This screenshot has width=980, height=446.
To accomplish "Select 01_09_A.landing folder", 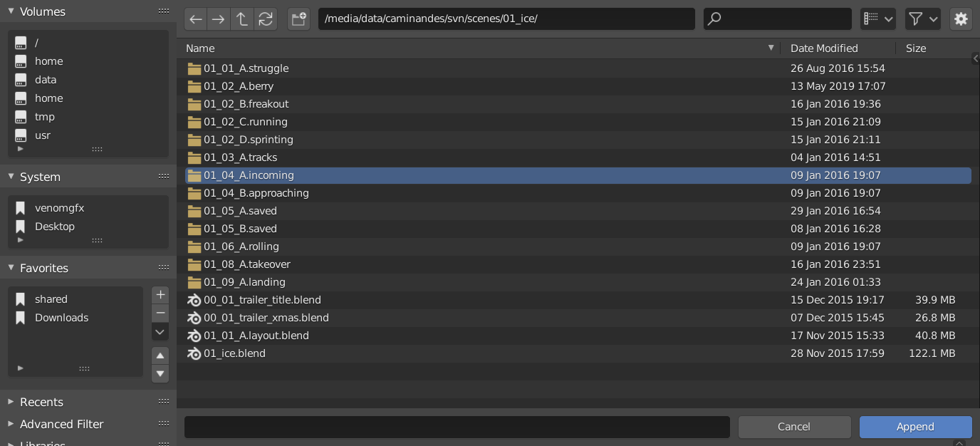I will click(578, 282).
